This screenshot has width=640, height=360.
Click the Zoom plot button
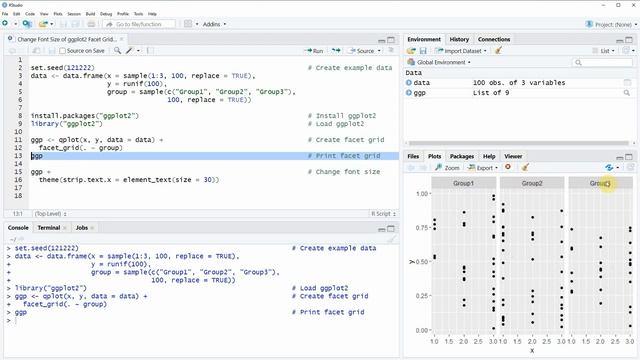coord(447,168)
